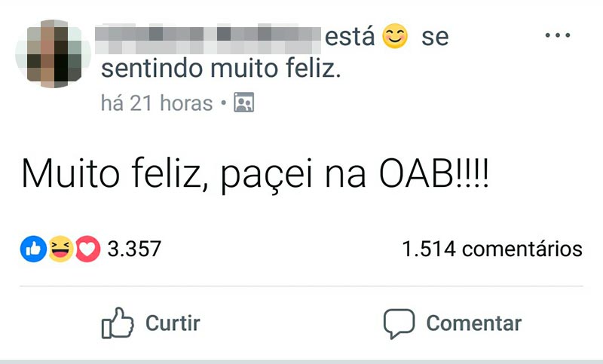Click the laughing Haha reaction icon
Screen dimensions: 603x364
60,249
